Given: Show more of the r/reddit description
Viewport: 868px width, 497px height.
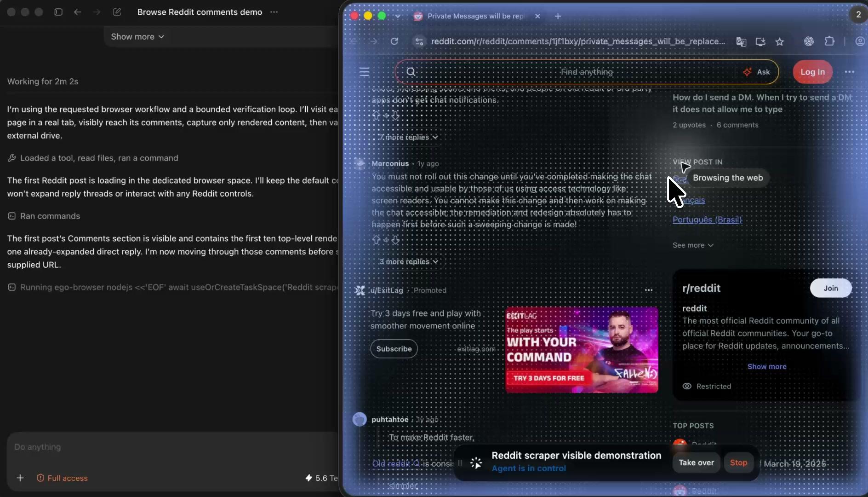Looking at the screenshot, I should point(767,367).
